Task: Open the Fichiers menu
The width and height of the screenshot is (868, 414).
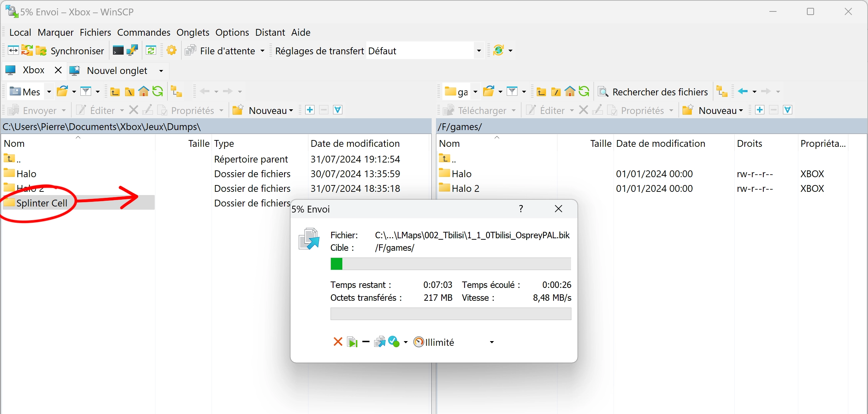Action: click(95, 33)
